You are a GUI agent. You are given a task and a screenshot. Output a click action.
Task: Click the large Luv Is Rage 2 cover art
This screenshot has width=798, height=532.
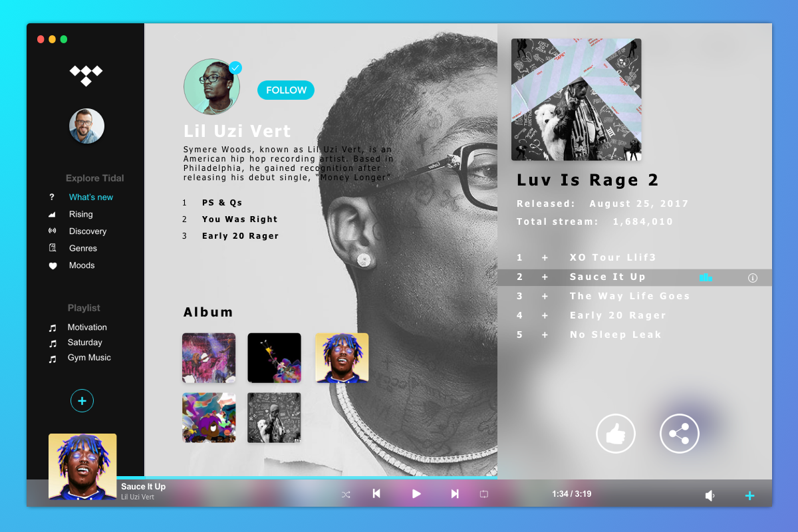click(x=577, y=99)
